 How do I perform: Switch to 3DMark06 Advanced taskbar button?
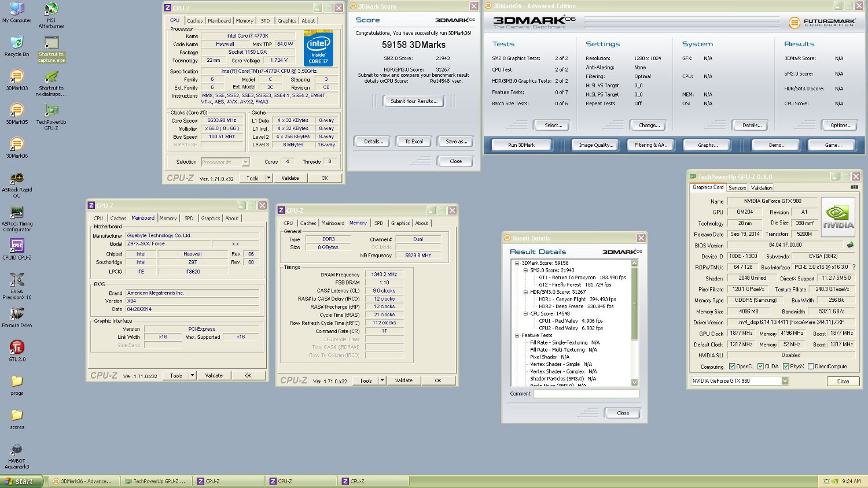84,481
